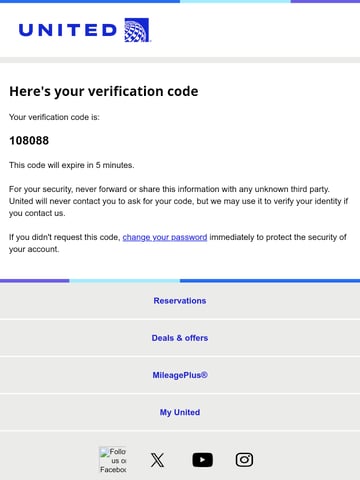The image size is (360, 480).
Task: Click the 'If you didn't request this code' text
Action: (64, 237)
